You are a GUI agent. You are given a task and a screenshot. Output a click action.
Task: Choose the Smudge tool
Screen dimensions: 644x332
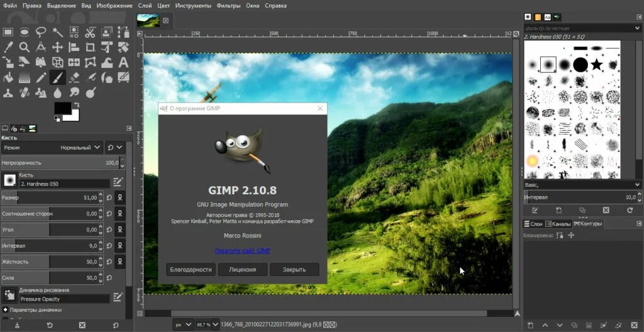point(74,92)
